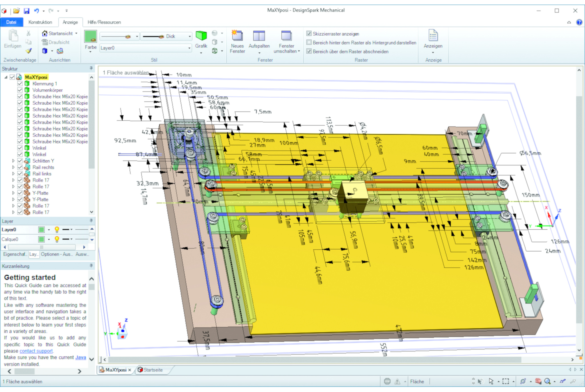The height and width of the screenshot is (392, 585).
Task: Click the green Grafik cube icon
Action: (201, 36)
